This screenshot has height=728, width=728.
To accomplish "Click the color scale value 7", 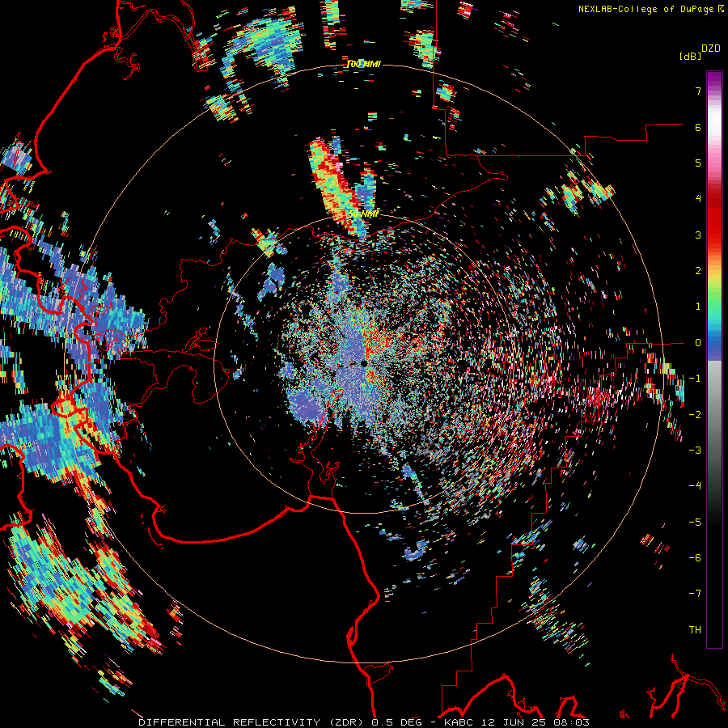I will tap(698, 91).
